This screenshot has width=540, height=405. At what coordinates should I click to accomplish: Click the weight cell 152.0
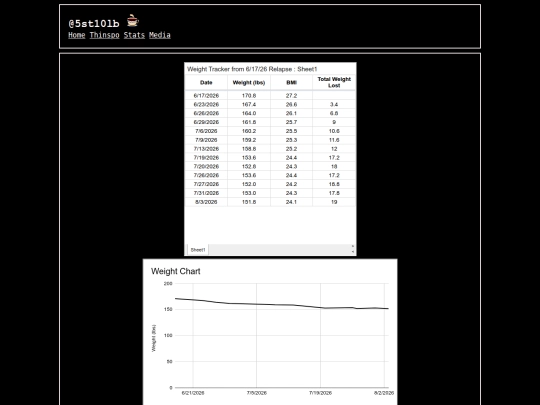click(249, 184)
